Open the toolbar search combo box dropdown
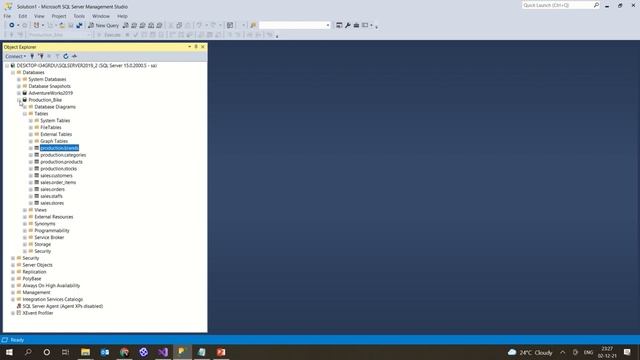 point(328,25)
